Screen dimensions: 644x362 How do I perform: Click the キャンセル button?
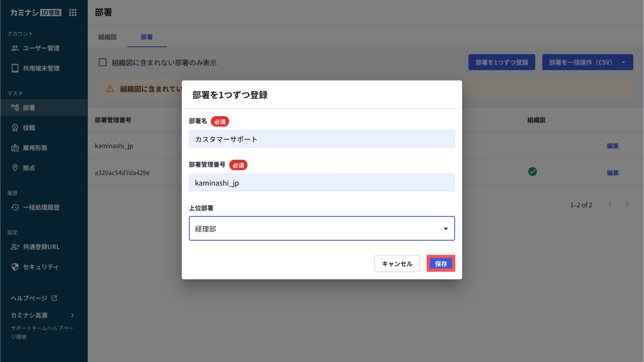(397, 264)
